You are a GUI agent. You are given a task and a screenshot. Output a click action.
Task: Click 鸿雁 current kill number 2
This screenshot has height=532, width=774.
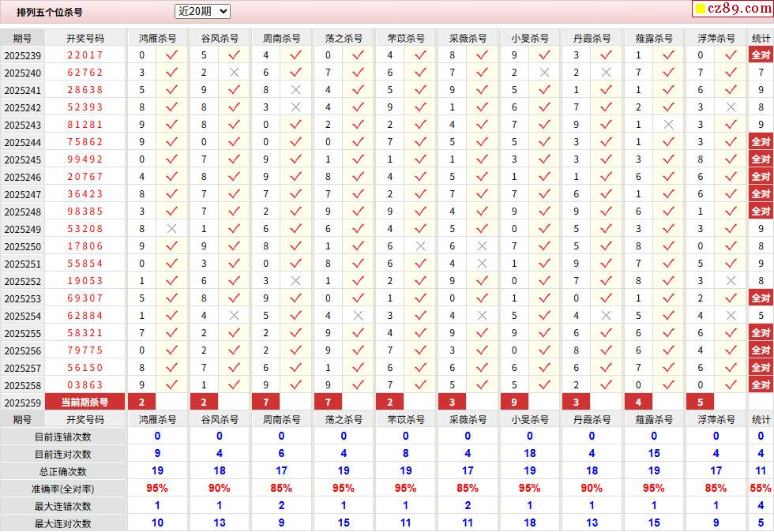coord(141,403)
